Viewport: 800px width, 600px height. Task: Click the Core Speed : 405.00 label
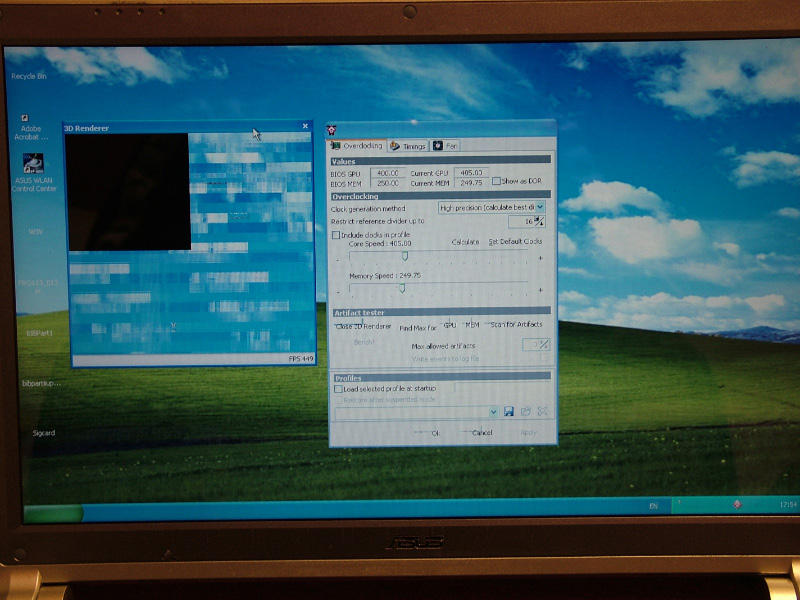pyautogui.click(x=380, y=244)
